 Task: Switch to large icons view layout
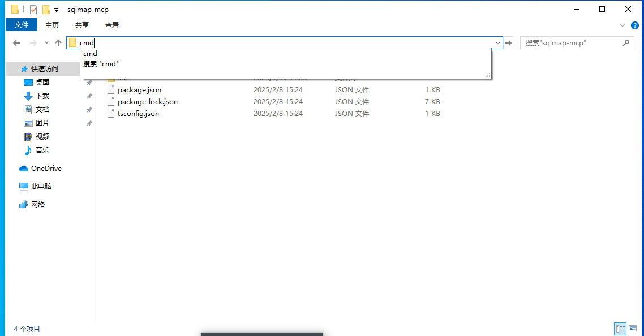pos(633,329)
